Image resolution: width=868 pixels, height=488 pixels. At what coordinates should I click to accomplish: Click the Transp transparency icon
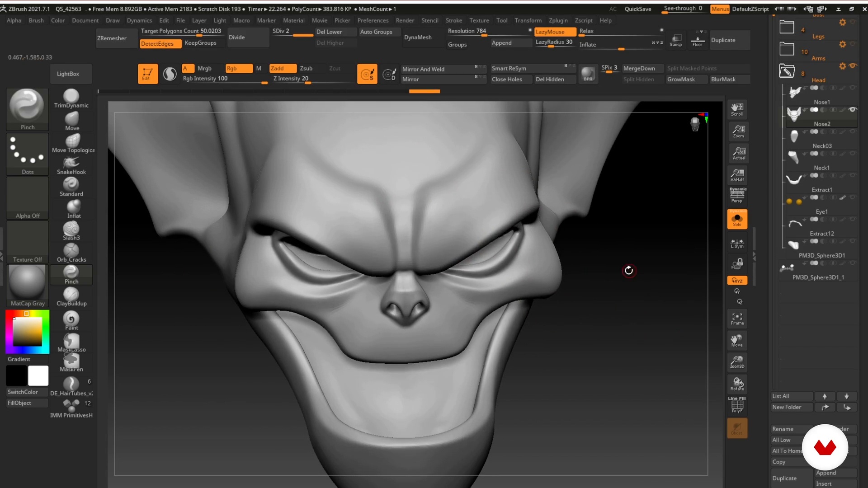[676, 40]
